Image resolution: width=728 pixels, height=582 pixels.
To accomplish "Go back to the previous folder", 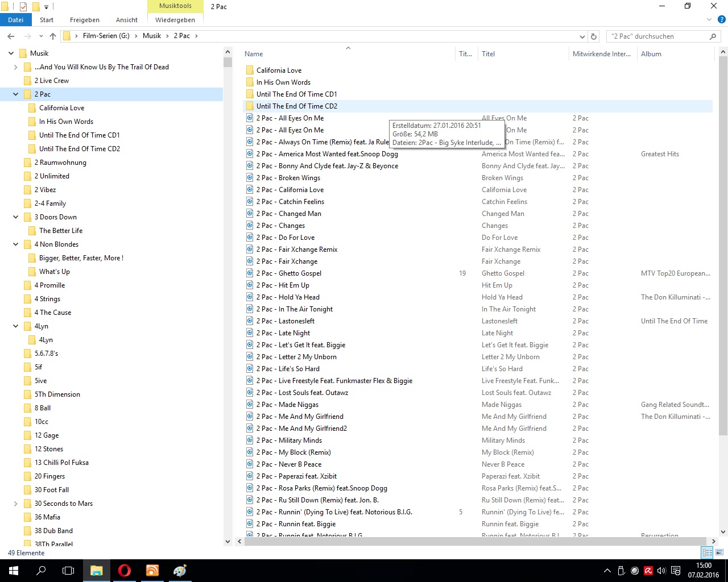I will 11,36.
